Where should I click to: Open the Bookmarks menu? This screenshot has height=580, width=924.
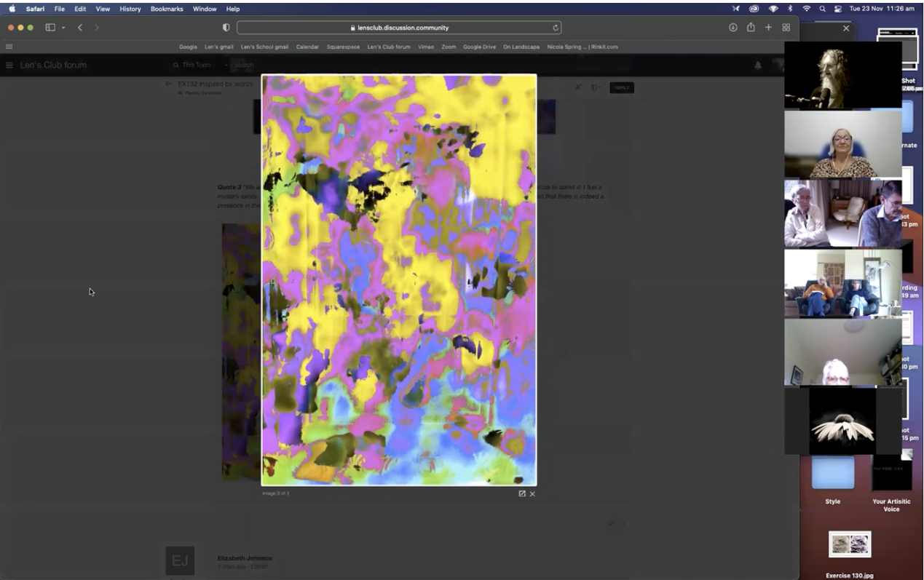click(x=167, y=9)
